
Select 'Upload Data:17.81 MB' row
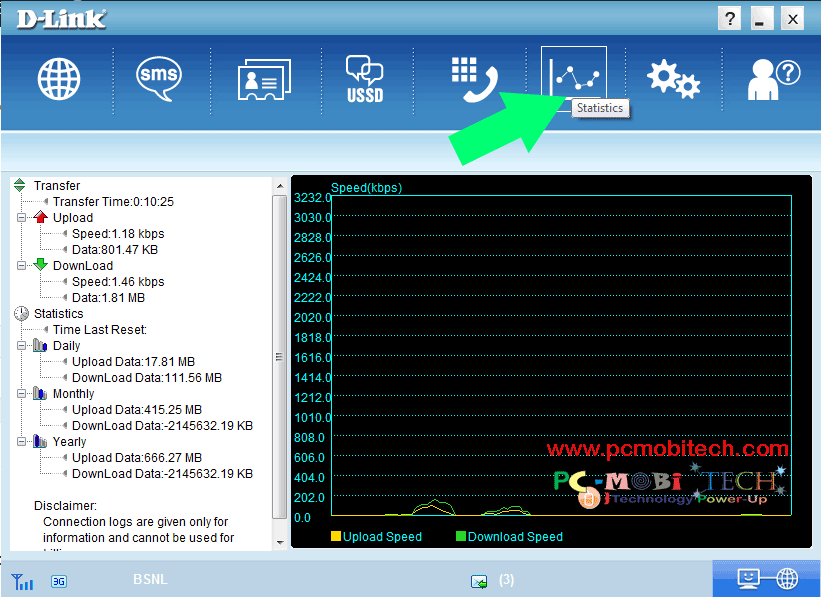click(133, 362)
